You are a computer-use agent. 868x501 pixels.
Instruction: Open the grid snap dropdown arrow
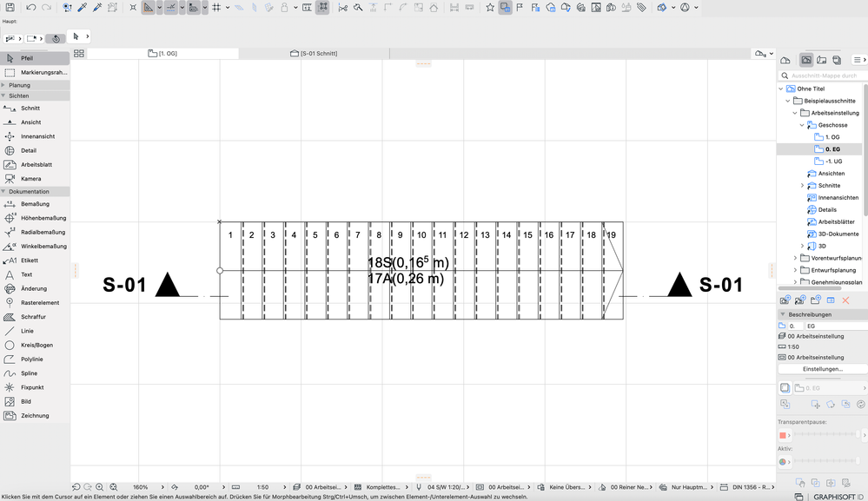[228, 8]
